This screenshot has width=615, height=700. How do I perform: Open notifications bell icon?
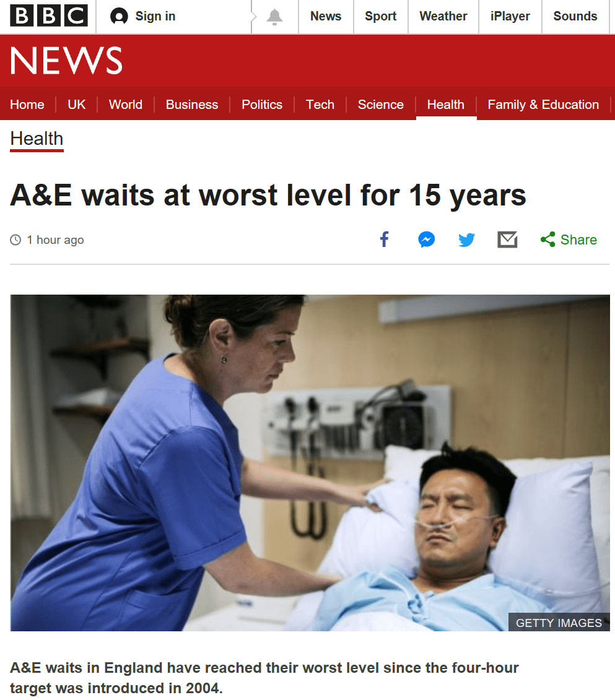274,17
